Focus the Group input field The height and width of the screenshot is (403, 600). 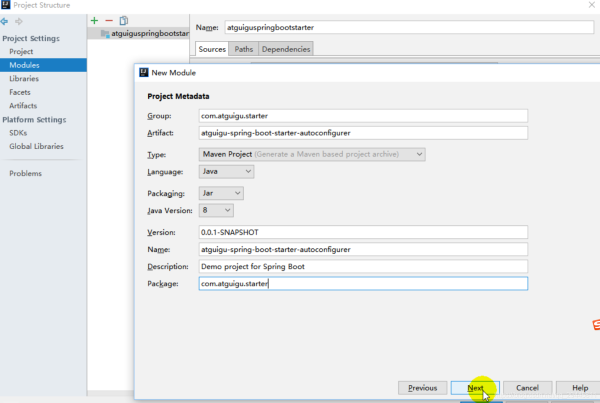pos(363,116)
